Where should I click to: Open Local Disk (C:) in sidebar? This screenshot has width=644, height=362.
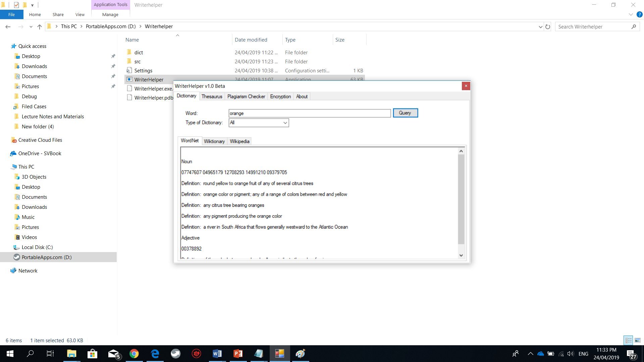click(x=37, y=247)
